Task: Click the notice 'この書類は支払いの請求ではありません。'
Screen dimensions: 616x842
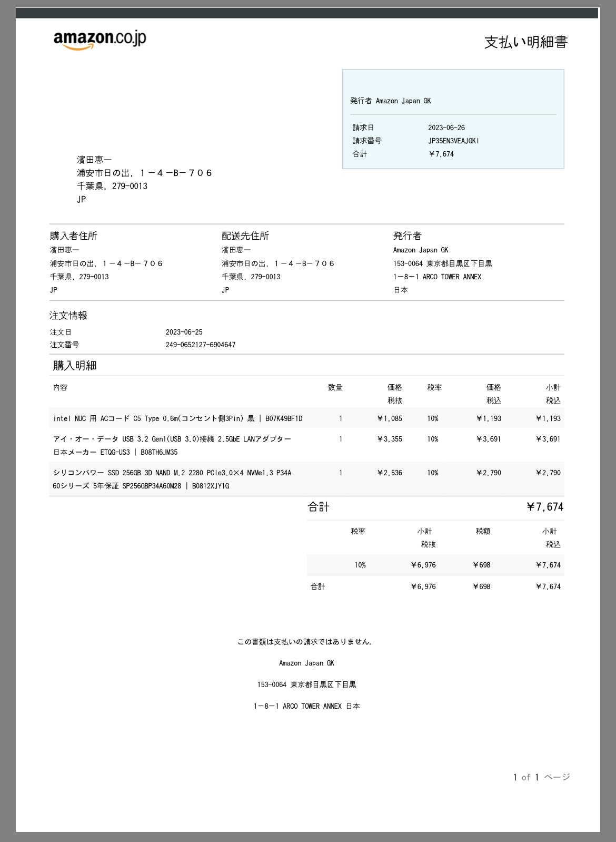Action: click(x=306, y=642)
